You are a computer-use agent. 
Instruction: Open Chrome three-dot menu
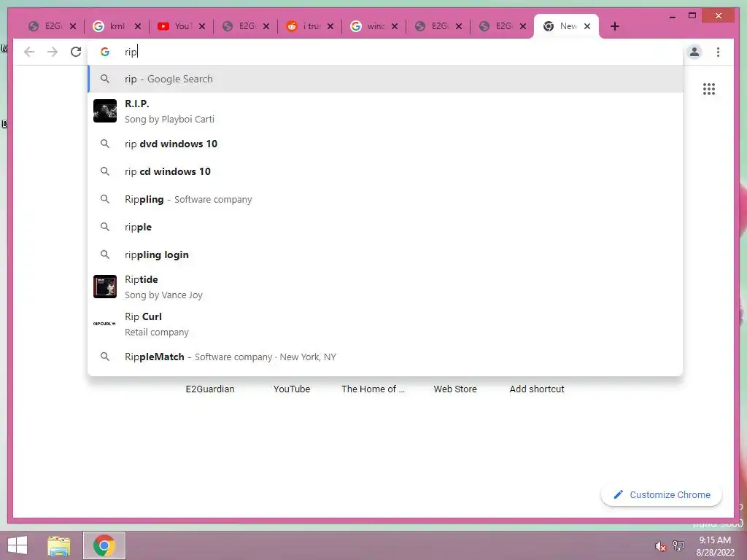(x=718, y=52)
